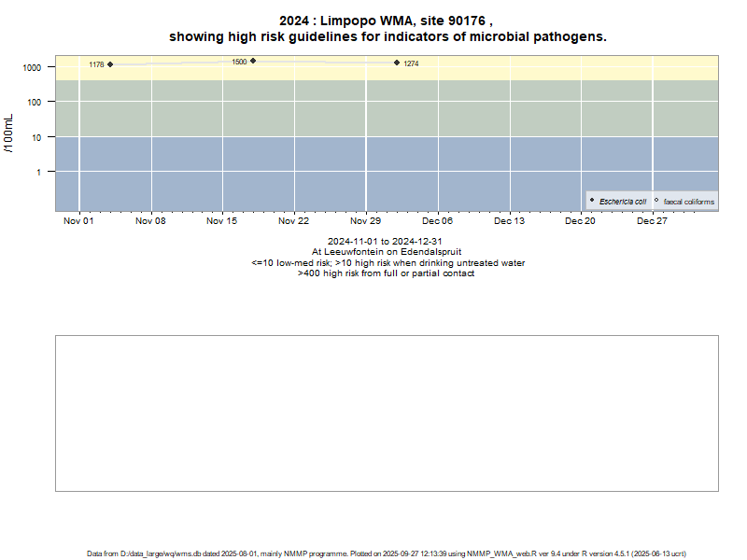Click the date range text 2024-11-01 to 2024-12-31
This screenshot has width=747, height=560.
[x=387, y=242]
